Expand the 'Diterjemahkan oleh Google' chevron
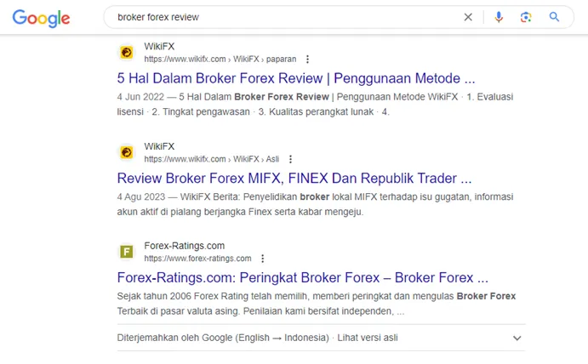The height and width of the screenshot is (364, 588). tap(517, 338)
